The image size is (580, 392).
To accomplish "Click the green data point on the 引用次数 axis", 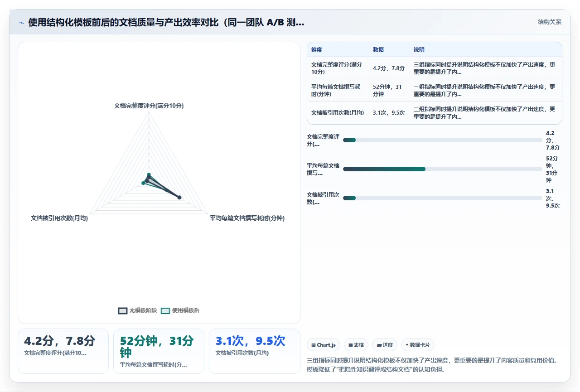I will point(143,183).
